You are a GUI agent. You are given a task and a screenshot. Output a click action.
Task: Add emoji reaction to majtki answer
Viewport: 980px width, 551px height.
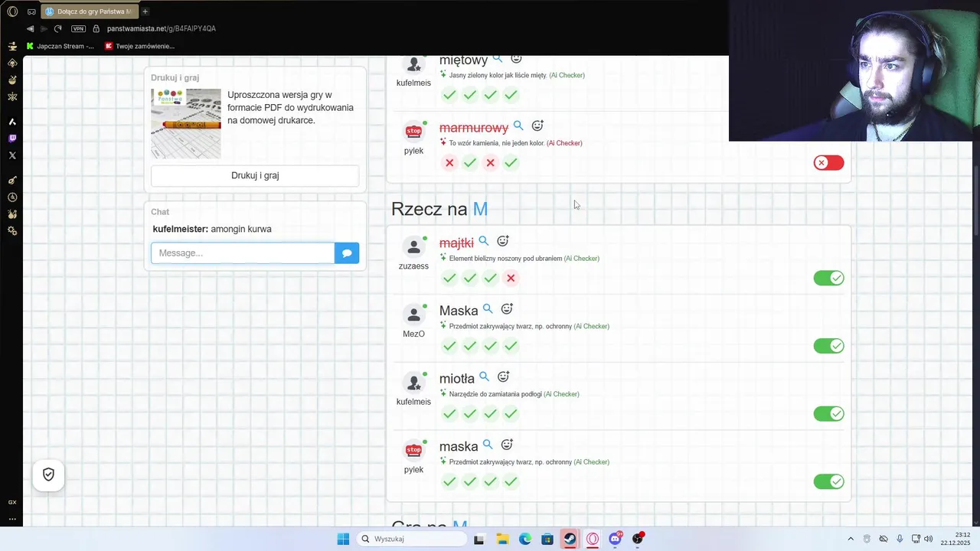(x=503, y=241)
